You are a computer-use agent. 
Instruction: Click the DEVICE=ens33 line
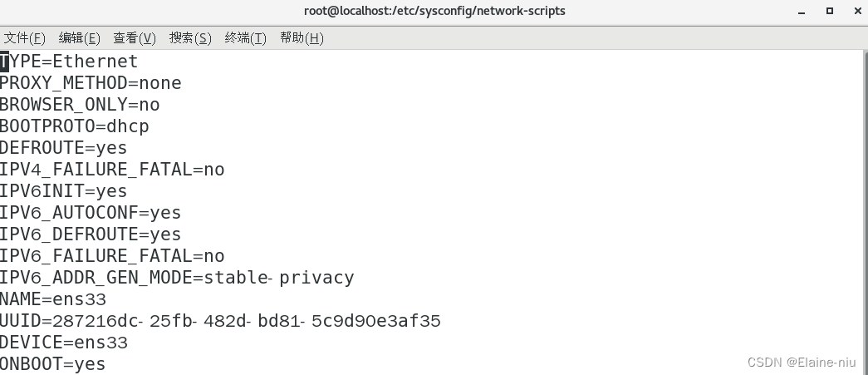tap(64, 343)
